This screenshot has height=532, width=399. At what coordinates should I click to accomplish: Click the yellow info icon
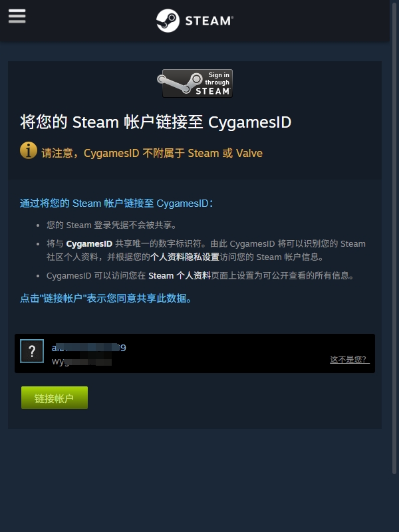[x=29, y=150]
